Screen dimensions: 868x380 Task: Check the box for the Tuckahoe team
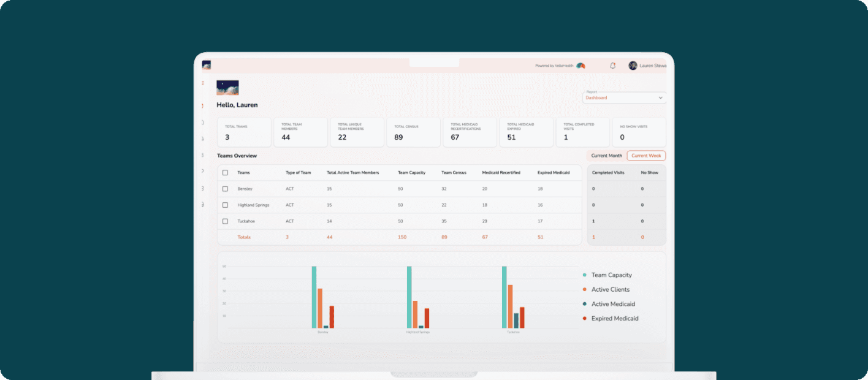tap(225, 221)
